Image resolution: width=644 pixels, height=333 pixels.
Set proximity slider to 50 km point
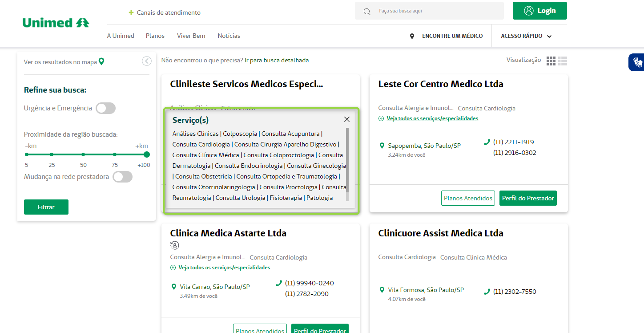tap(83, 154)
